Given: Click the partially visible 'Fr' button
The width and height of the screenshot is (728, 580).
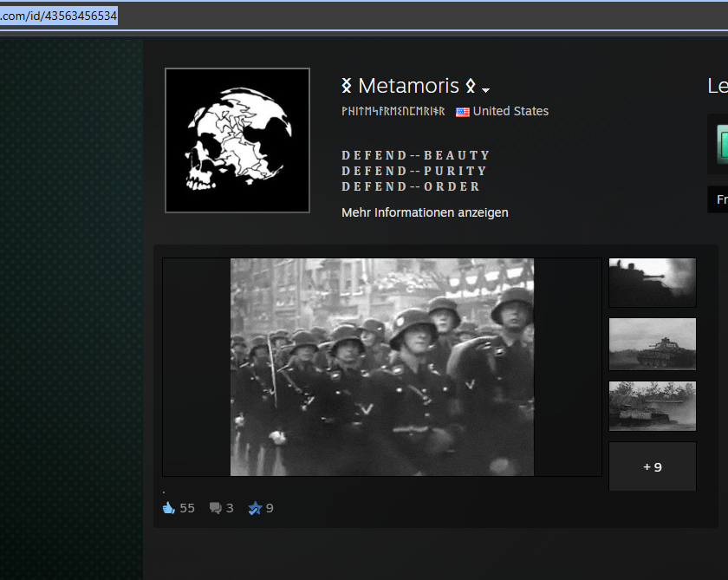Looking at the screenshot, I should 719,199.
